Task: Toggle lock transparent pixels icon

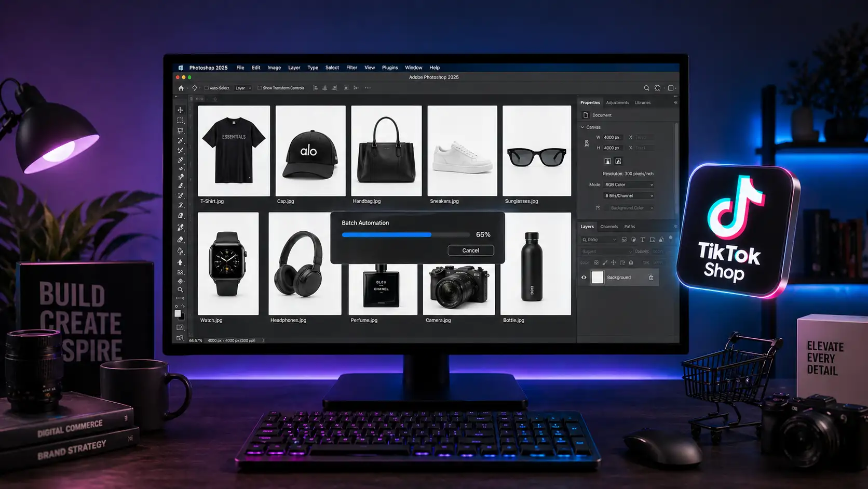Action: 596,262
